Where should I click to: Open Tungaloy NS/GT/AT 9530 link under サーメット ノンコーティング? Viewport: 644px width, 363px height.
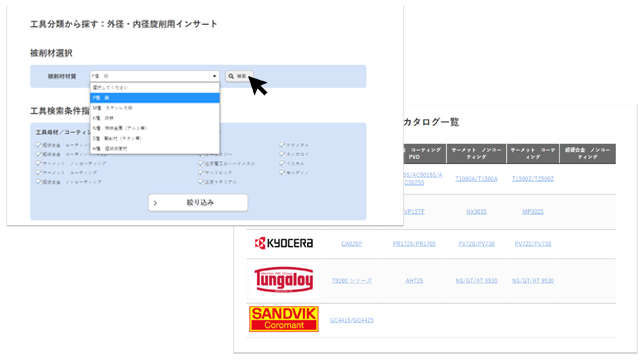pos(476,281)
